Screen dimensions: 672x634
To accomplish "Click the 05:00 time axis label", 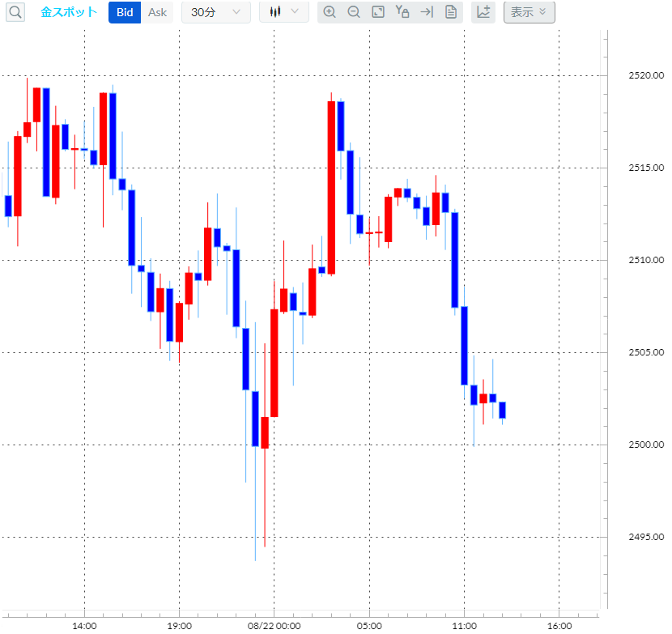I will click(369, 626).
